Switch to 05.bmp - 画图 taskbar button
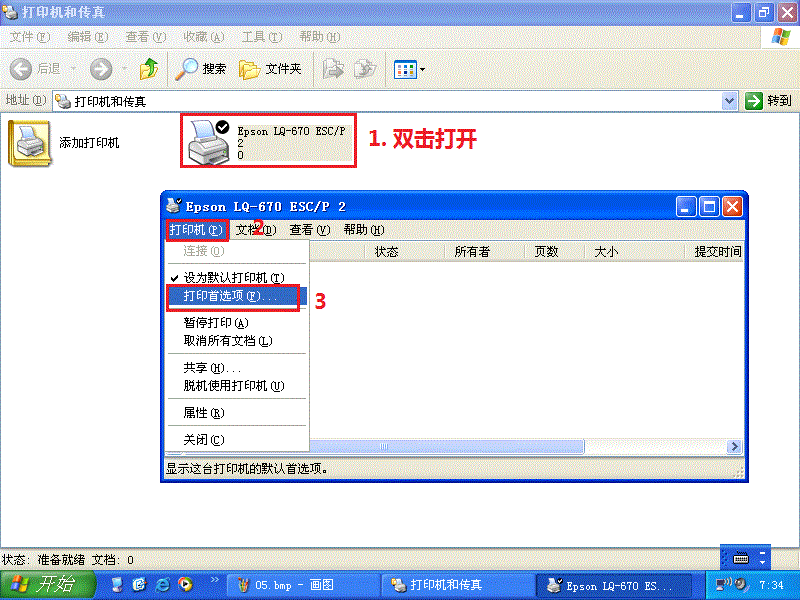Screen dimensions: 800x600 pos(303,585)
